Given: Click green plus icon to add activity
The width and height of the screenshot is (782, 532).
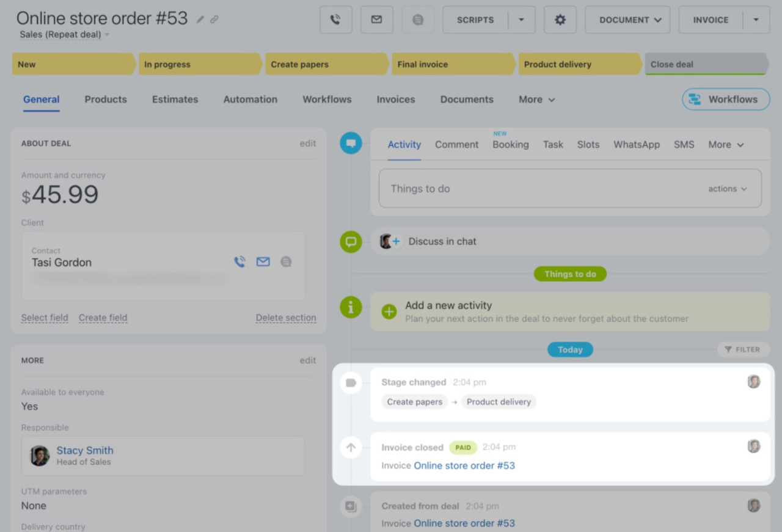Looking at the screenshot, I should coord(389,312).
